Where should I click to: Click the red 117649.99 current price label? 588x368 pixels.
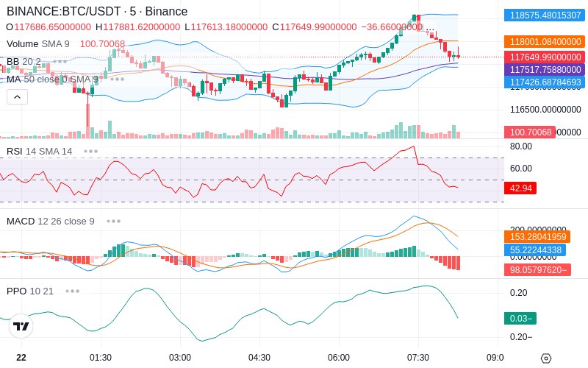click(x=545, y=57)
